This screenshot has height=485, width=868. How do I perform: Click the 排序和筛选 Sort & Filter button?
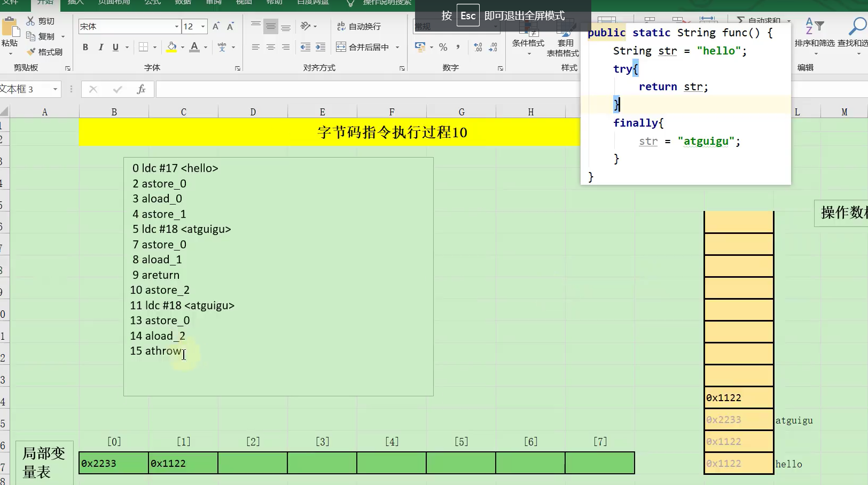(815, 35)
